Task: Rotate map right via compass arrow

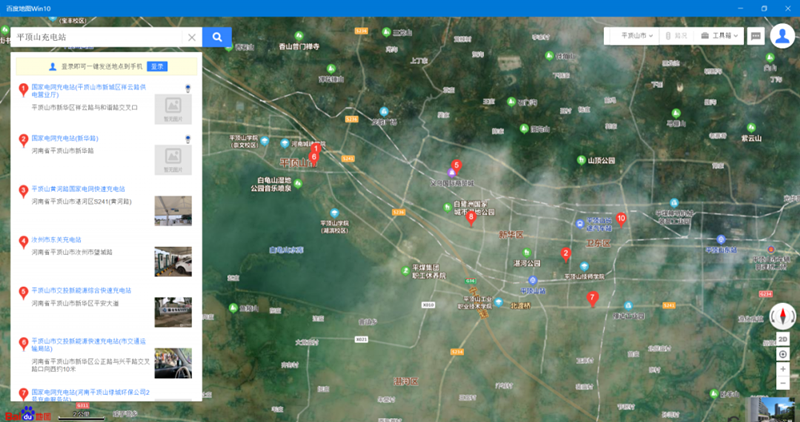Action: [792, 316]
